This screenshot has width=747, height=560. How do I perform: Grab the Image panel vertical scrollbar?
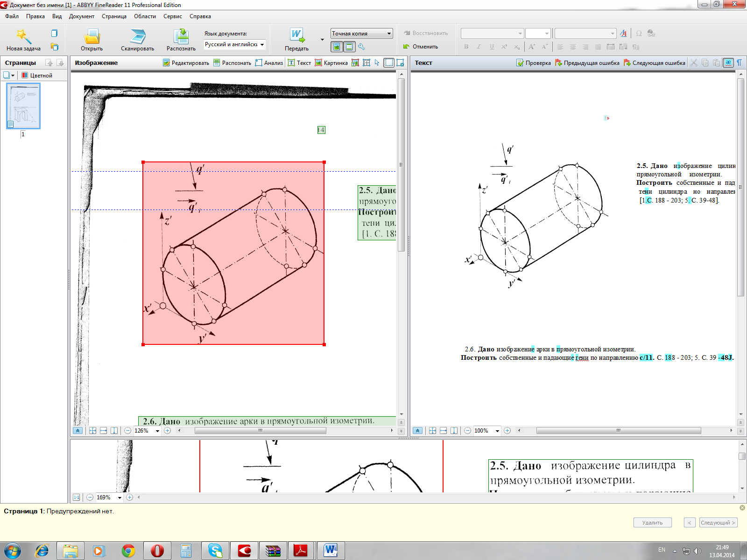[x=401, y=165]
